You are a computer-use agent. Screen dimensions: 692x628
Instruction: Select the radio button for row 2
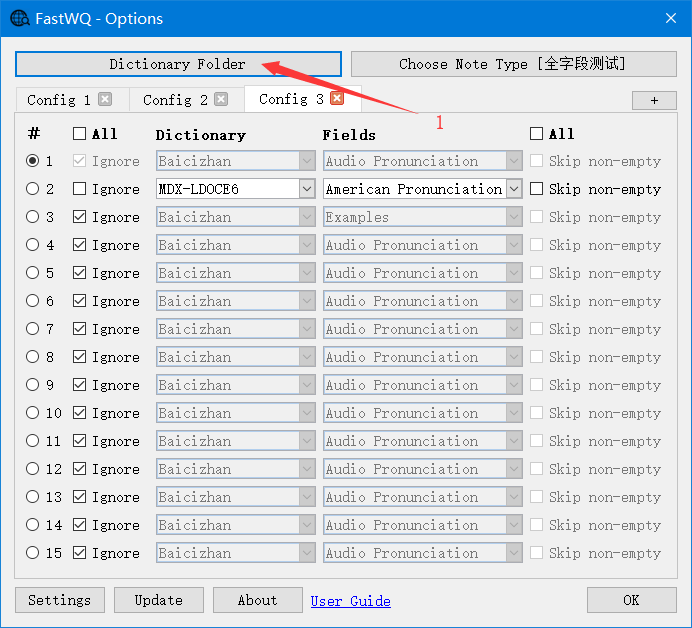pyautogui.click(x=33, y=189)
